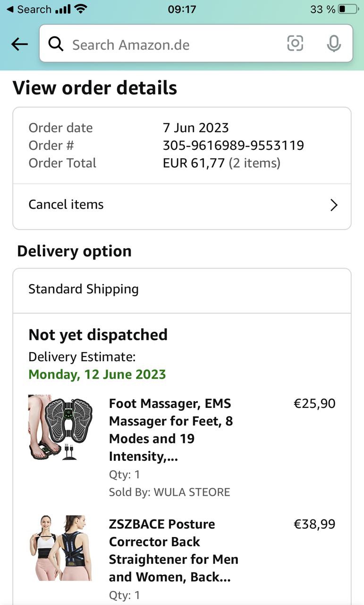Return to Search via status bar

[28, 9]
